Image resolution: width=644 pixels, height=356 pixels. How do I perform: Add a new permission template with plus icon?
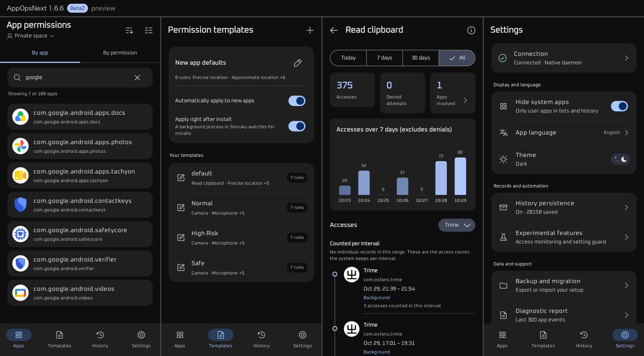point(310,30)
